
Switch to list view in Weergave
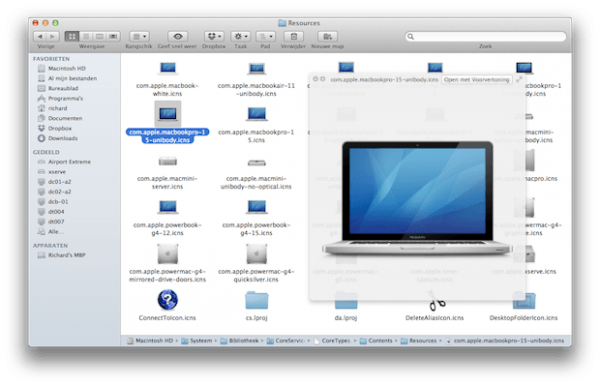(86, 36)
